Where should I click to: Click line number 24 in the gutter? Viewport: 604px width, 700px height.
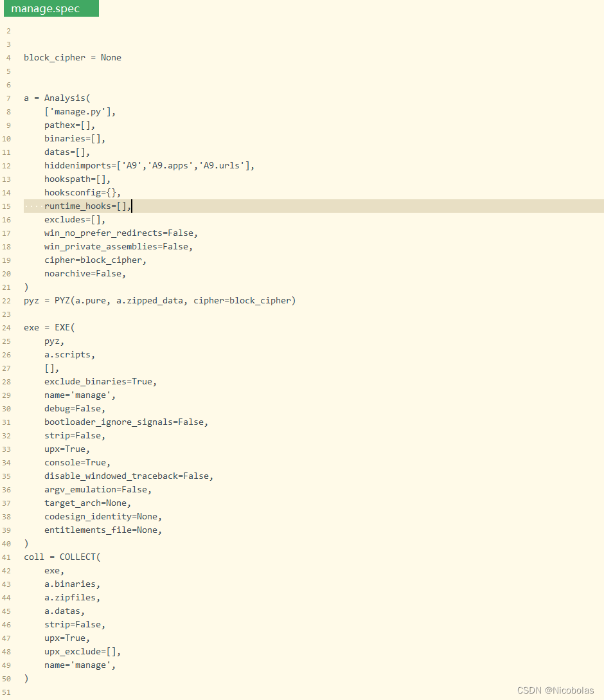point(6,328)
